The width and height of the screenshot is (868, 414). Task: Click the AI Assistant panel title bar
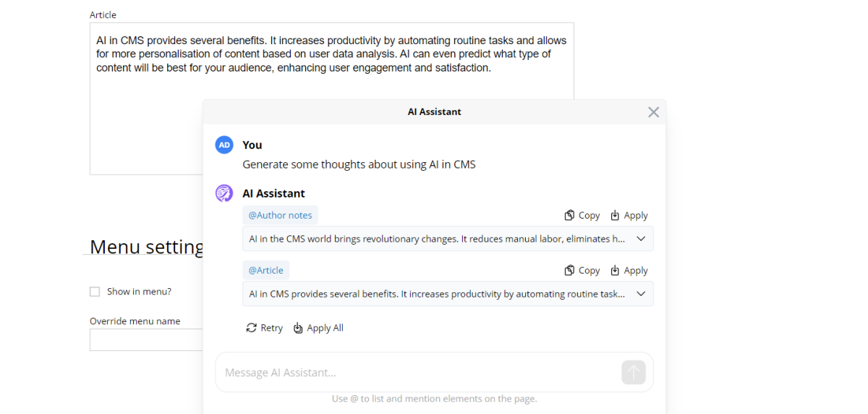tap(434, 112)
